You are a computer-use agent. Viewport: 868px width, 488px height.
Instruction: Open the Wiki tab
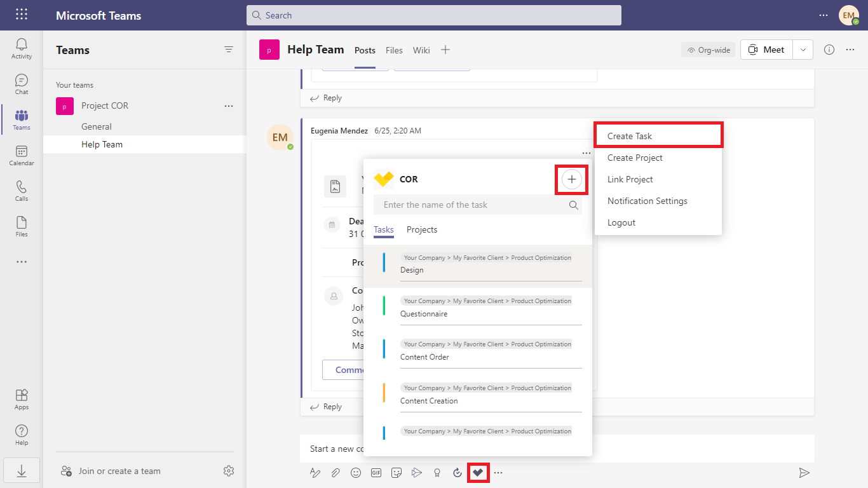421,50
